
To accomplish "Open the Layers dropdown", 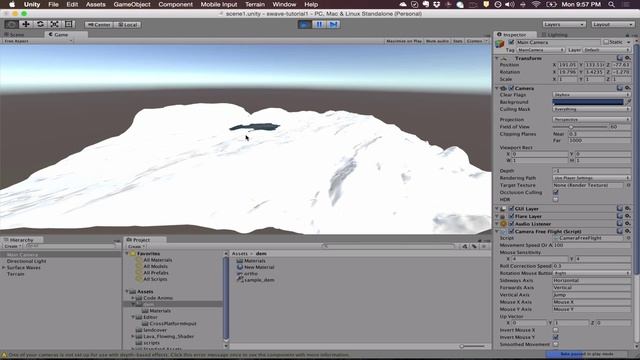I will click(564, 24).
